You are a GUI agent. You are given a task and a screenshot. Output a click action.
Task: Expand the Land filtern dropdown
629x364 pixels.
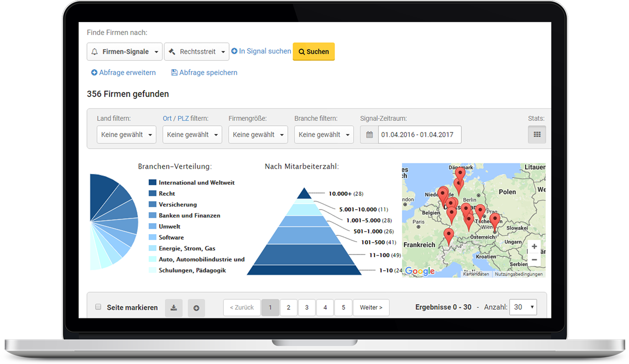[x=126, y=135]
